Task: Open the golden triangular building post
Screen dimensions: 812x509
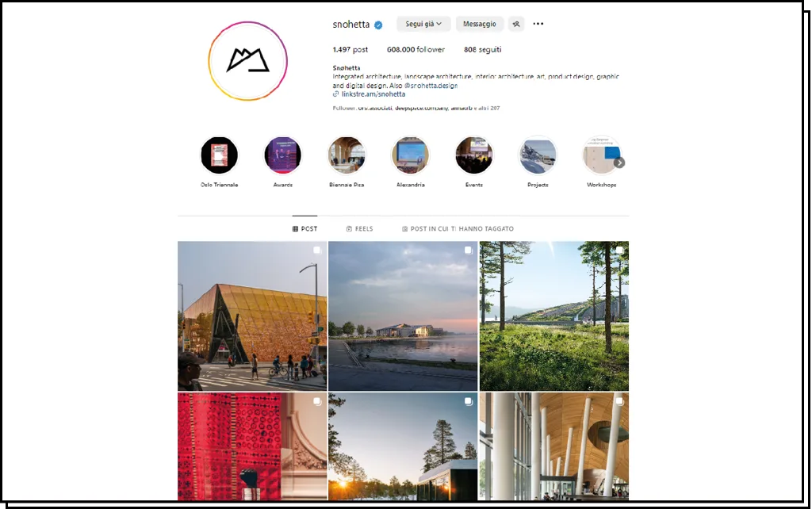Action: coord(252,316)
